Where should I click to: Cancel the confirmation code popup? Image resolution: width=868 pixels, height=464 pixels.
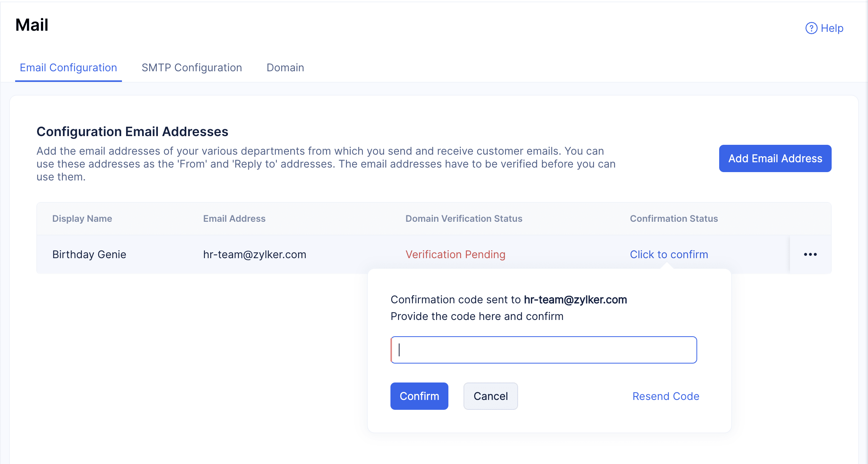click(490, 396)
